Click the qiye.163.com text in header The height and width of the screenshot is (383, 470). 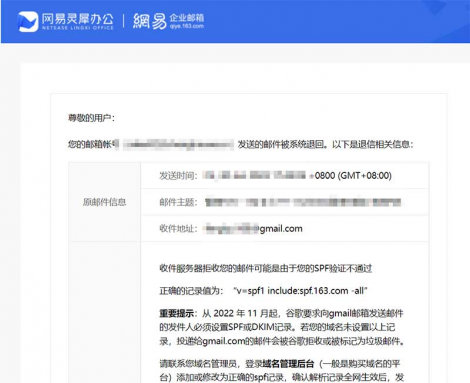point(187,26)
